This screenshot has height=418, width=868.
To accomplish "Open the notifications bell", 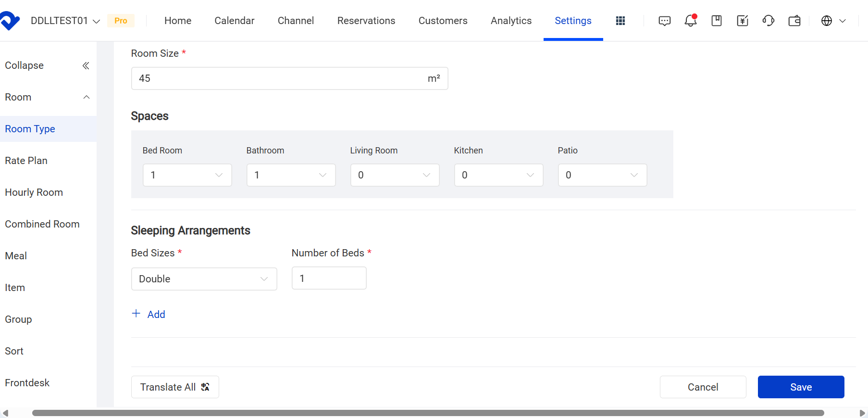I will coord(691,21).
